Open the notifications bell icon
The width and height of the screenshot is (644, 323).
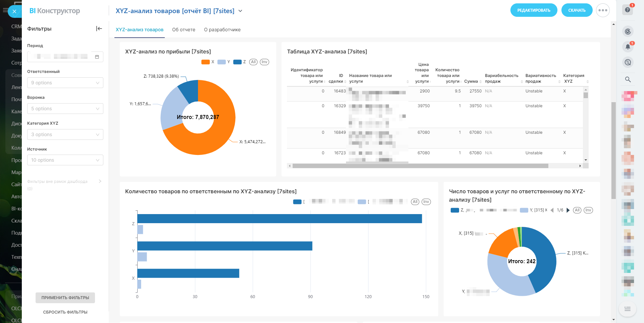click(628, 47)
